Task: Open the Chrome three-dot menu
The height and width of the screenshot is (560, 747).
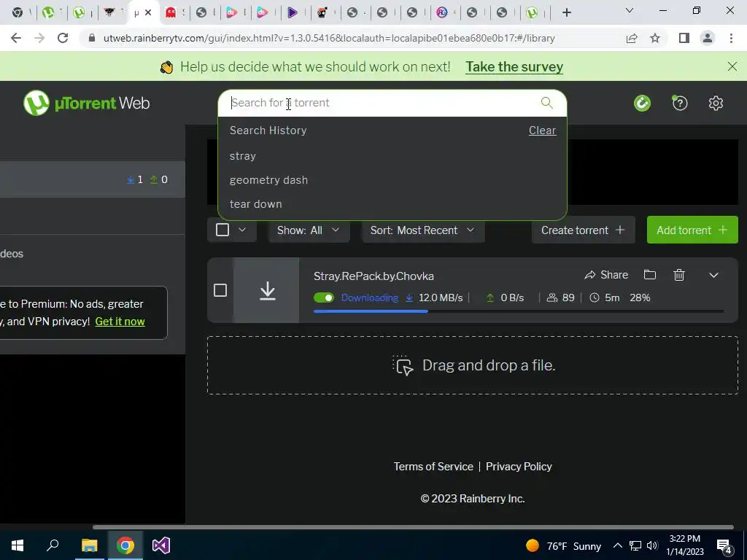Action: point(731,38)
